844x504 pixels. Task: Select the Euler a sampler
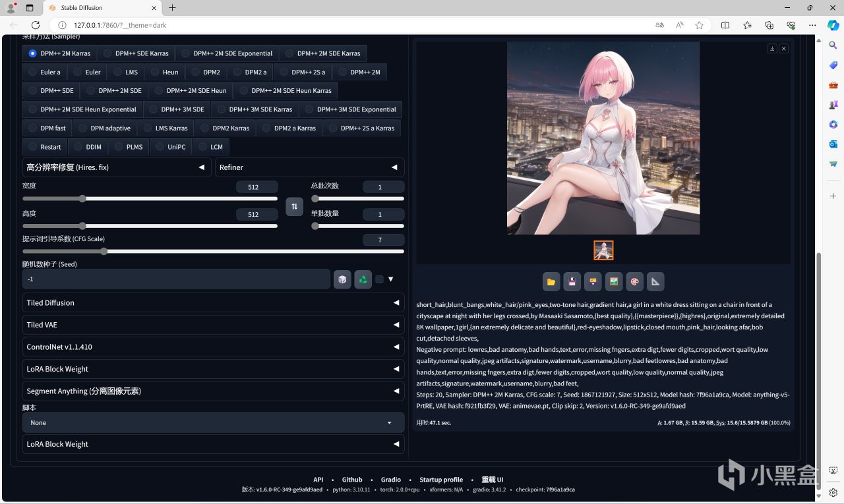point(44,72)
